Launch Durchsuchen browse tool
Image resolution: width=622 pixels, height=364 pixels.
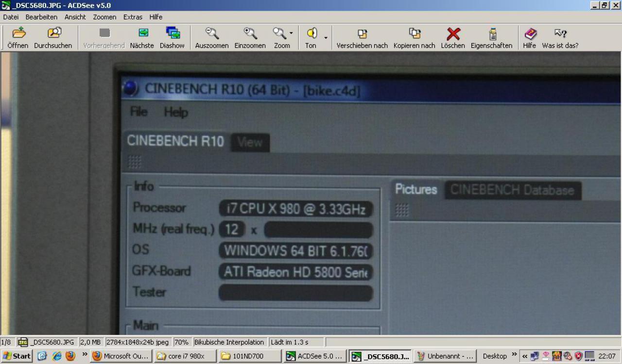(53, 38)
